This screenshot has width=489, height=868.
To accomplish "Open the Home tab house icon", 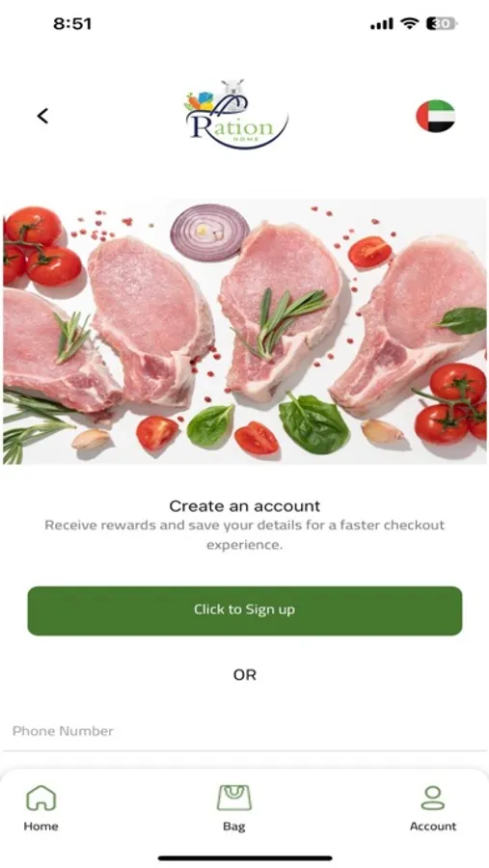I will click(41, 798).
